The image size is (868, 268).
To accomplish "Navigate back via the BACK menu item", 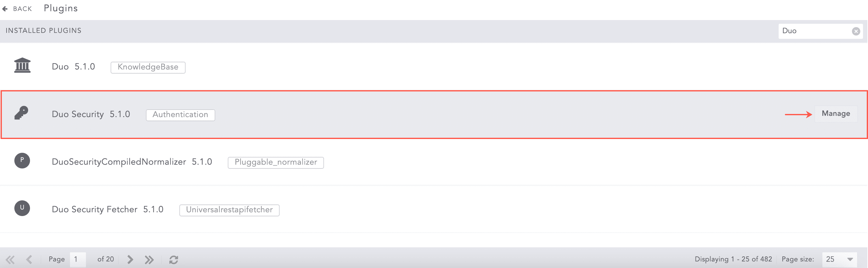I will coord(22,8).
